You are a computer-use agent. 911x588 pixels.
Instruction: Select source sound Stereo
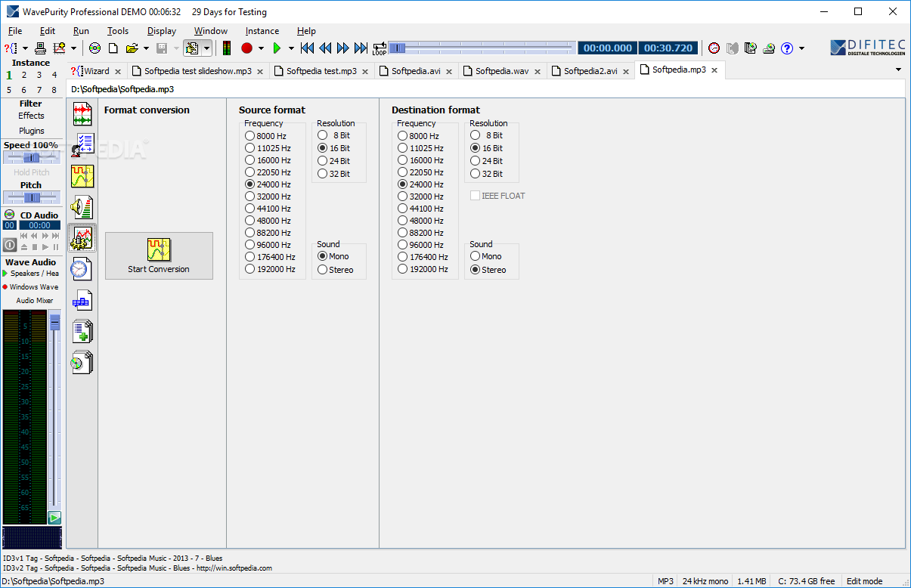pyautogui.click(x=336, y=270)
